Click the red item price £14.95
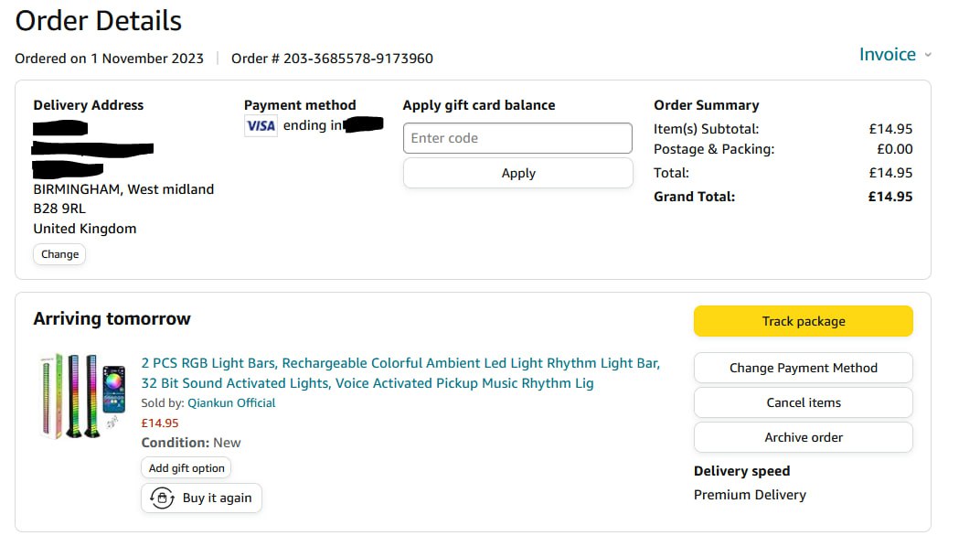This screenshot has width=980, height=557. coord(160,423)
